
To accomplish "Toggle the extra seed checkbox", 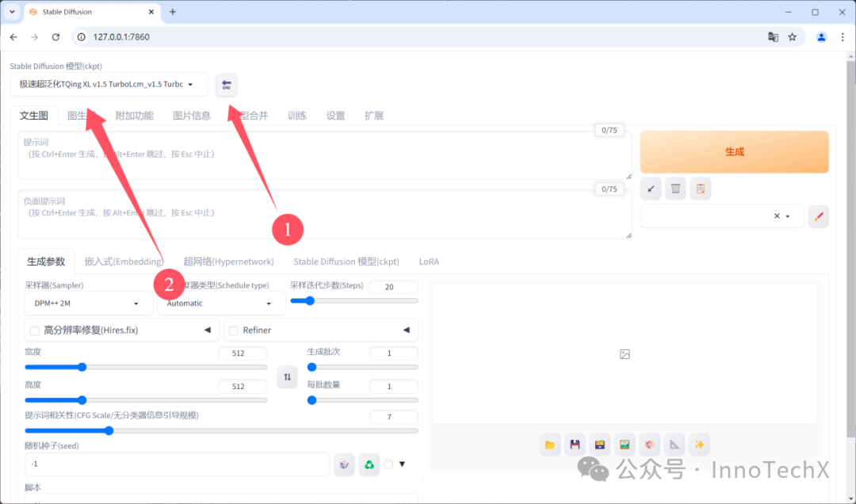I will click(x=388, y=464).
